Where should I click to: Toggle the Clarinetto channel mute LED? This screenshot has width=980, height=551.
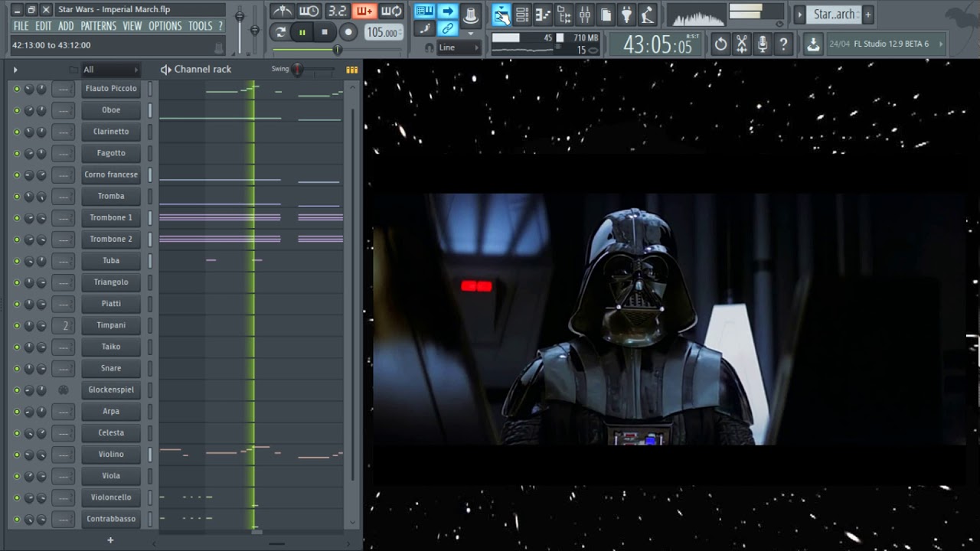pos(17,132)
